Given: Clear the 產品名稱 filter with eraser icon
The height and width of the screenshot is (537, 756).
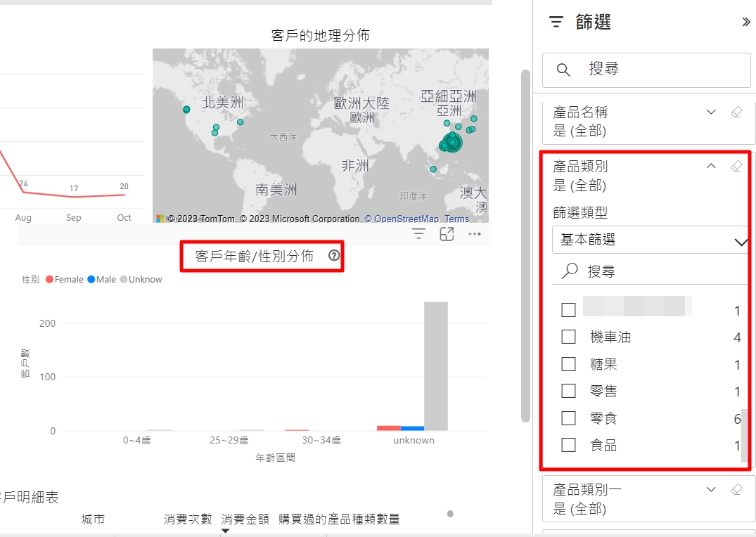Looking at the screenshot, I should [736, 112].
